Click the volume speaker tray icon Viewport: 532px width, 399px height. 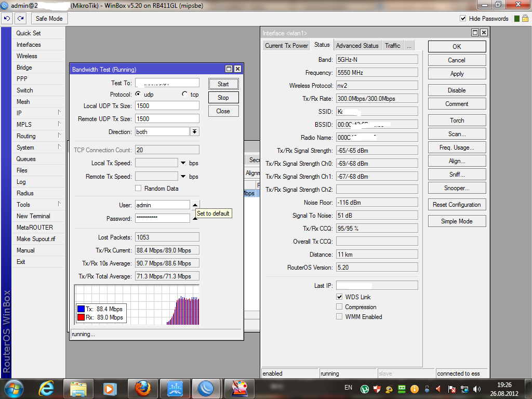477,389
